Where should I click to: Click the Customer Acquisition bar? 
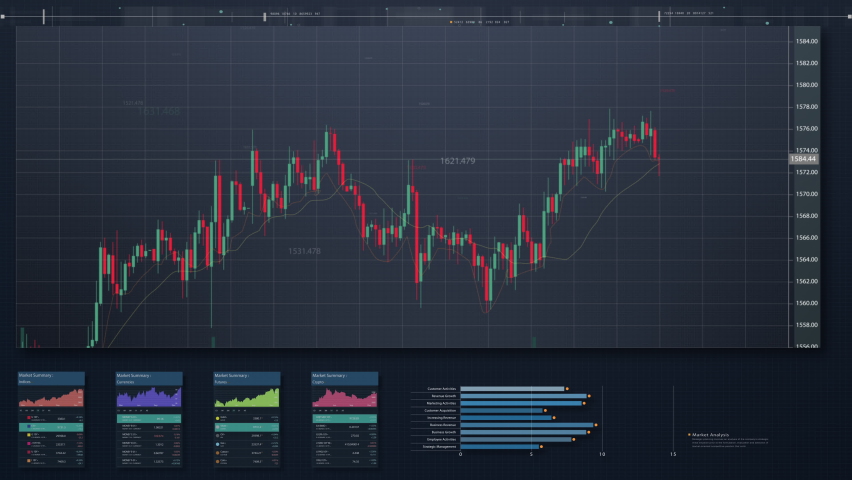pyautogui.click(x=502, y=410)
